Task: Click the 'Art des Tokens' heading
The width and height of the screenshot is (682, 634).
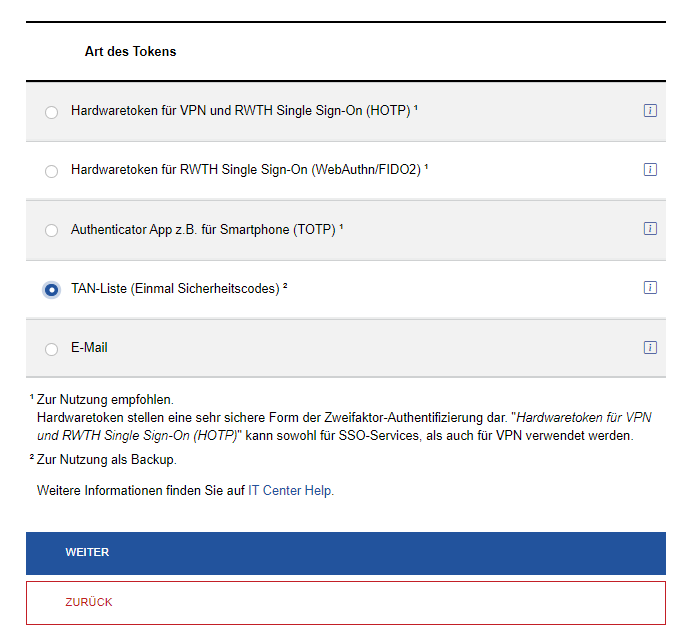Action: coord(130,51)
